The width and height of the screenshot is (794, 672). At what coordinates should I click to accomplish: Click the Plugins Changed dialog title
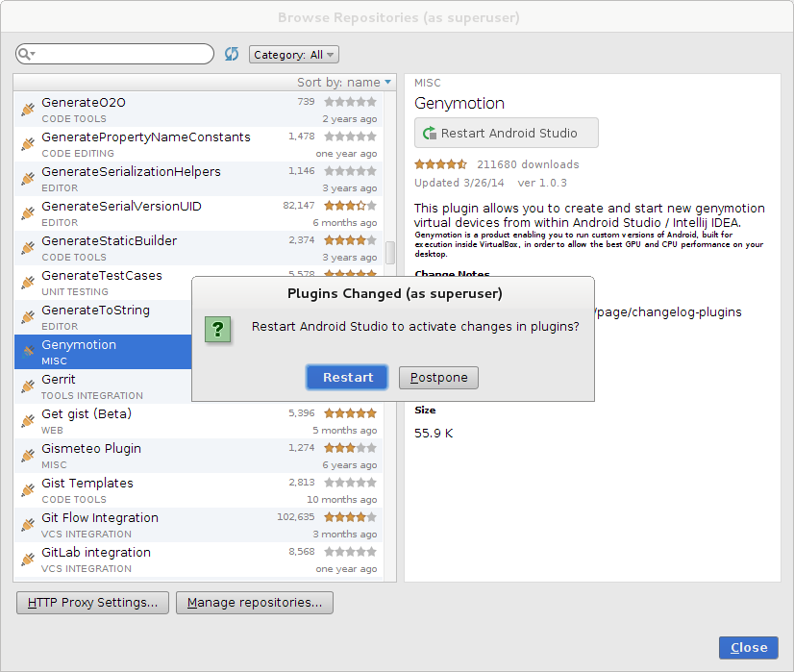(x=394, y=294)
